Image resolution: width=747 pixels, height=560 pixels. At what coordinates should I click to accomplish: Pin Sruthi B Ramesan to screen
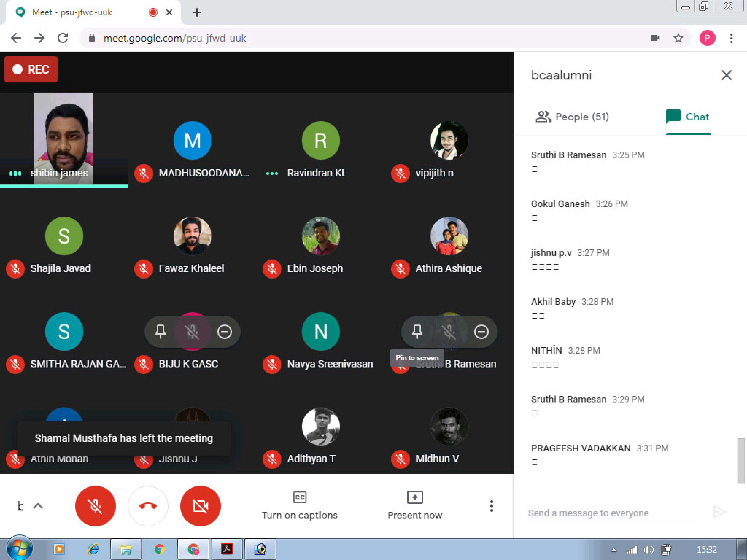click(x=417, y=331)
